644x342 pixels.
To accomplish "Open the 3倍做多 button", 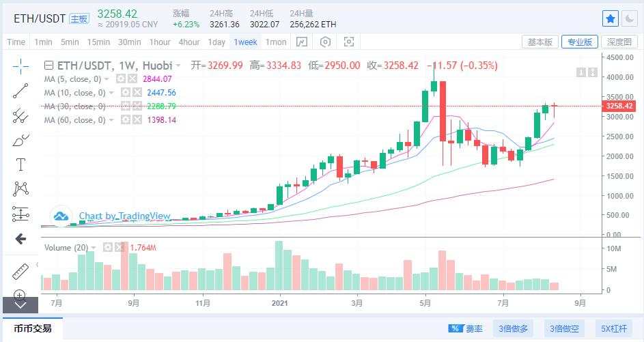I will [514, 328].
